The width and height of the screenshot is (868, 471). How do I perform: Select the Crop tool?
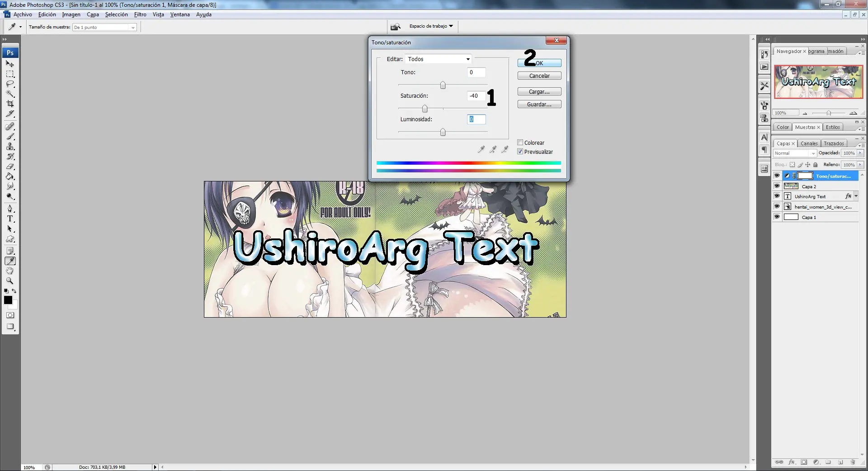[10, 104]
